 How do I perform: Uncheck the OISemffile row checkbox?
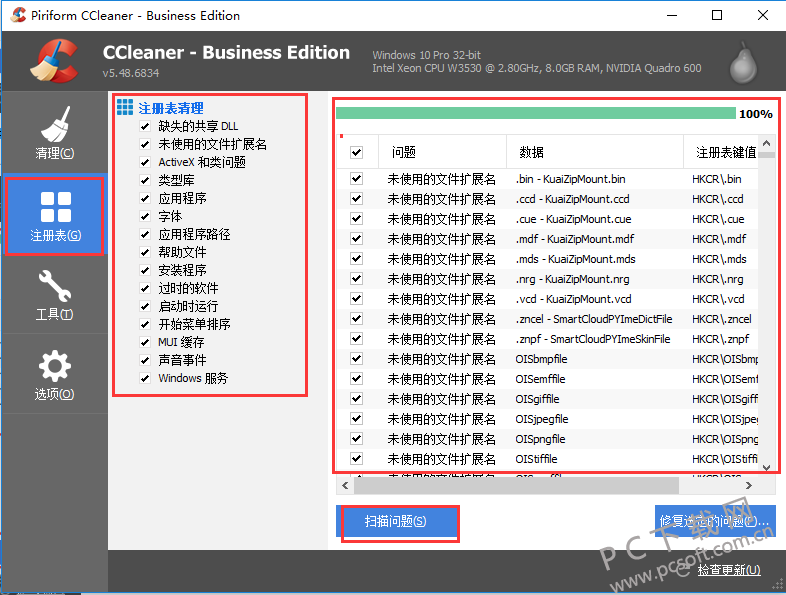356,378
